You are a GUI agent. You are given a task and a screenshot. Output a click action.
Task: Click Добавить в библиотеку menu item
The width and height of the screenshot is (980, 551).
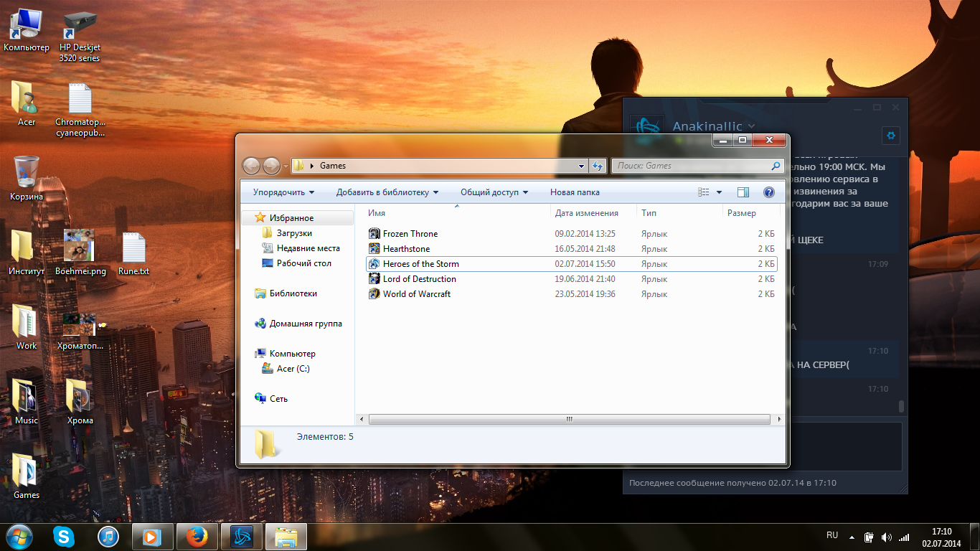click(x=387, y=192)
